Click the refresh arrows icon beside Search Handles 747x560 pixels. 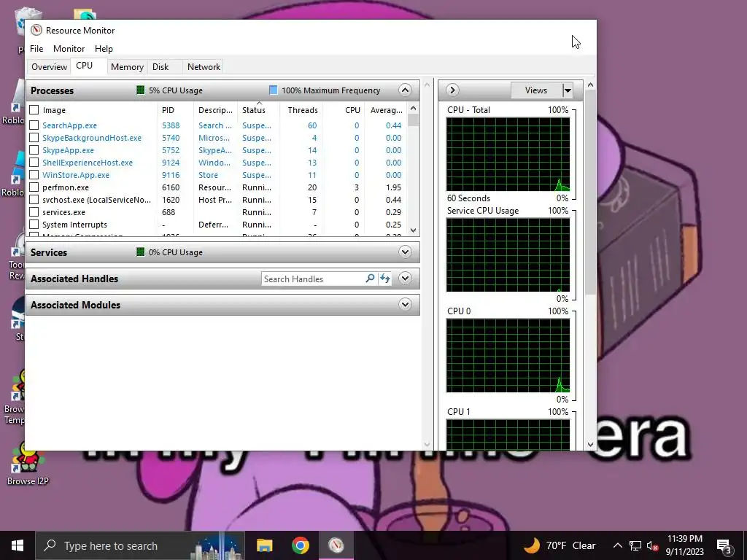[384, 279]
